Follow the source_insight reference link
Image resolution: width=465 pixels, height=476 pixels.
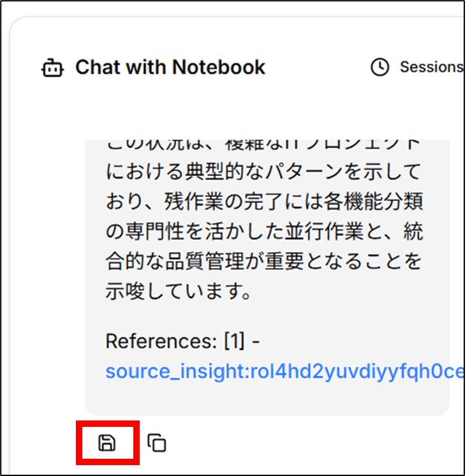coord(284,371)
